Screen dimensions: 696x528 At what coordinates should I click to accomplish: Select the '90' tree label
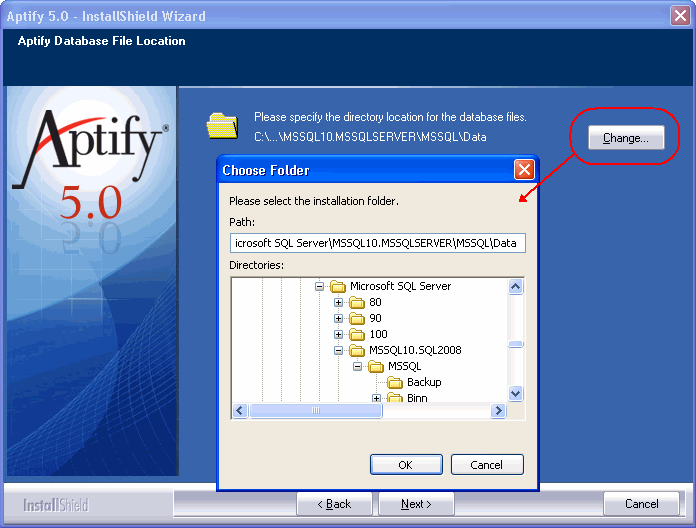375,318
